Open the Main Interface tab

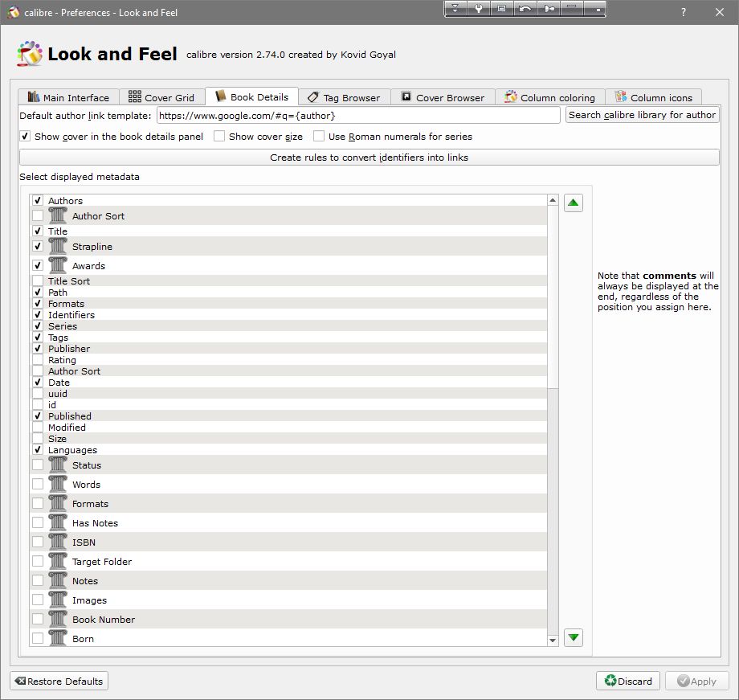point(68,97)
